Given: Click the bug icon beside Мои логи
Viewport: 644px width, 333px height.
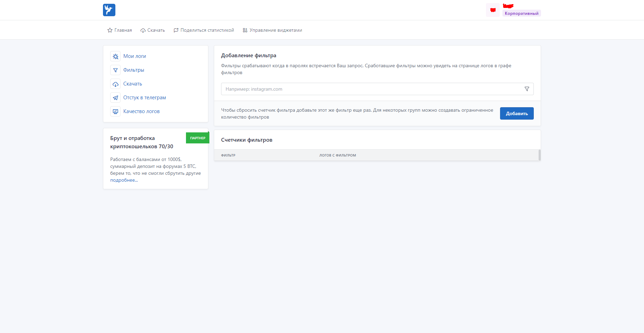Looking at the screenshot, I should (115, 56).
